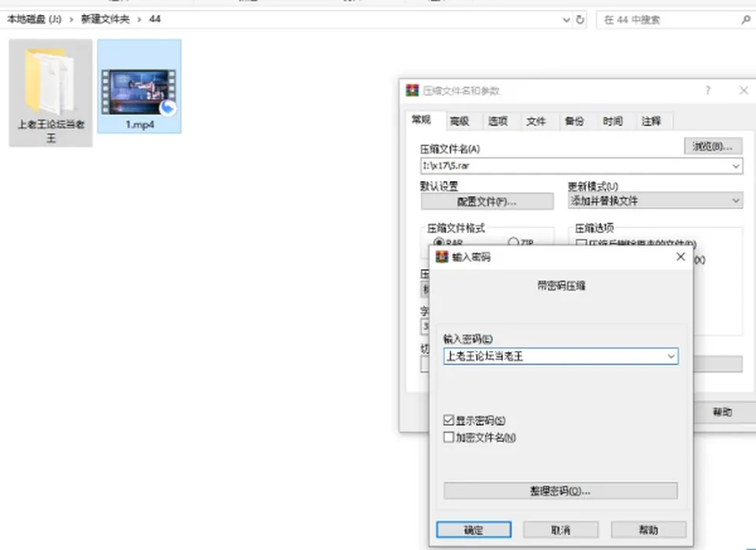Uncheck the 显示密码 checkbox
This screenshot has height=550, width=756.
point(448,420)
